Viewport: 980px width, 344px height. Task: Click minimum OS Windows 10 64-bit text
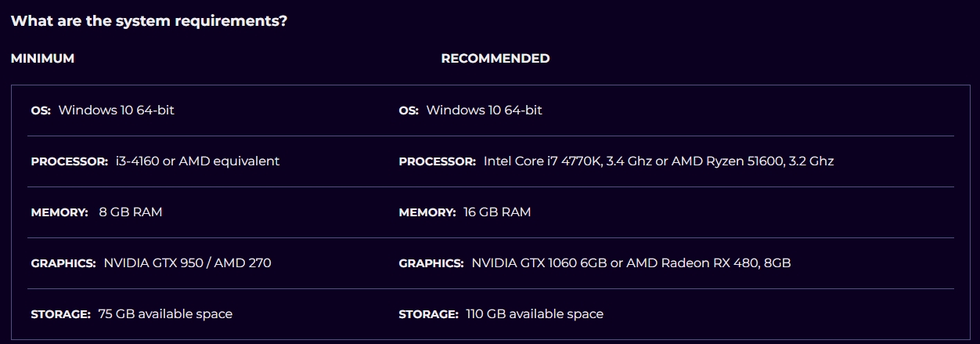[x=116, y=110]
